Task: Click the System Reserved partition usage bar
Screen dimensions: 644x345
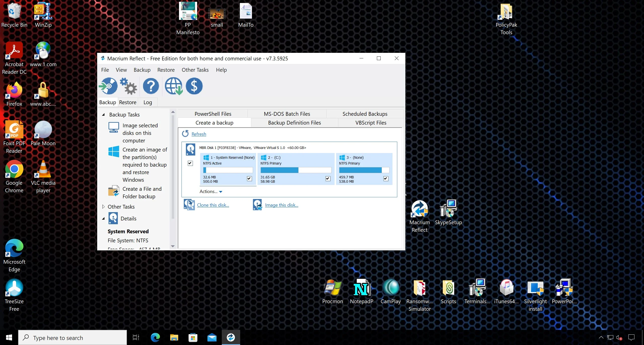Action: point(228,170)
